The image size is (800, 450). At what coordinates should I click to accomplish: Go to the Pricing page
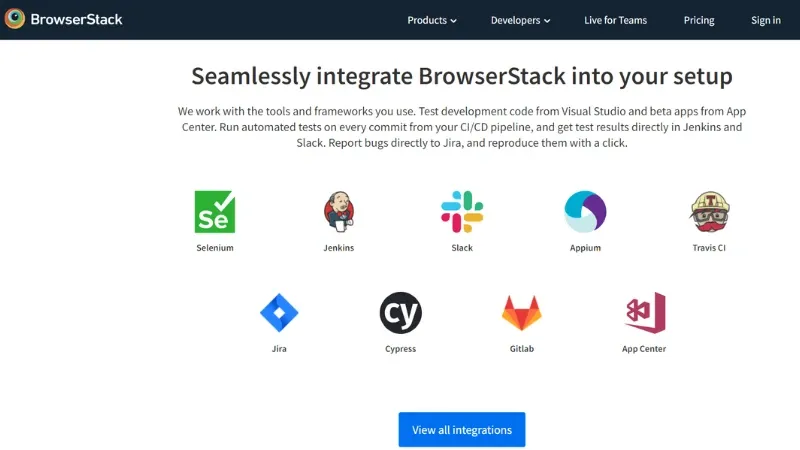tap(699, 20)
